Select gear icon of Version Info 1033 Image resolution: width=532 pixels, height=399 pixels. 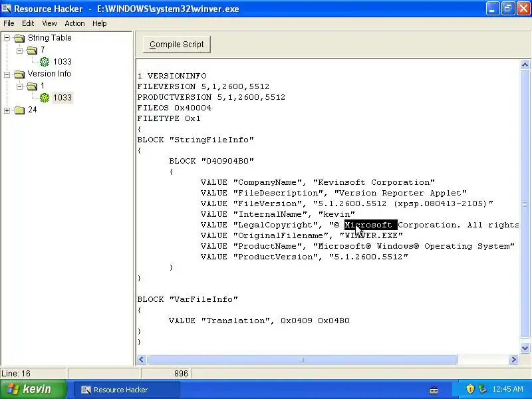tap(45, 98)
